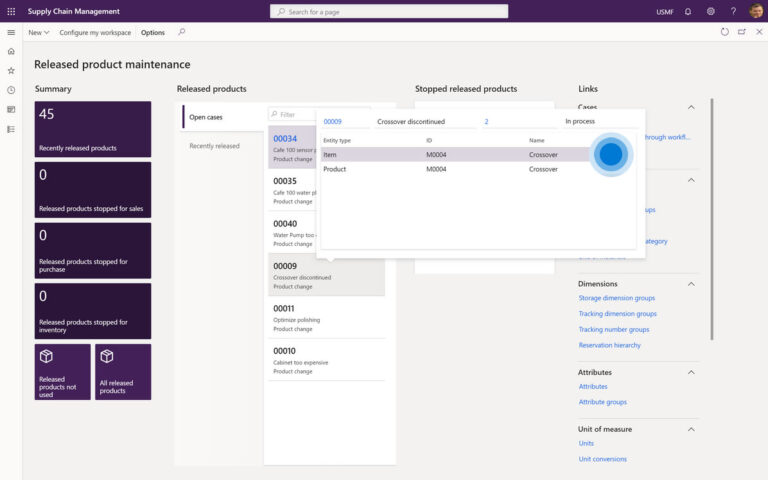Open page in new window icon
This screenshot has height=480, width=768.
point(742,32)
